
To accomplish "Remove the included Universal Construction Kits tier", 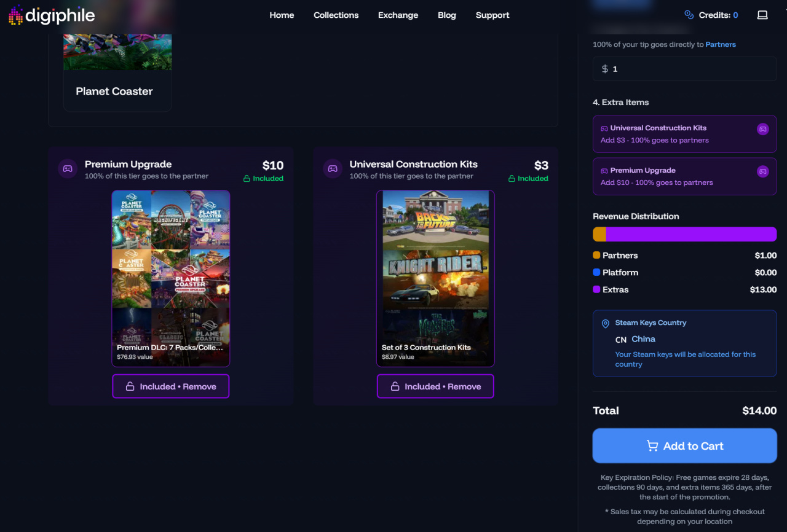I will pyautogui.click(x=435, y=386).
